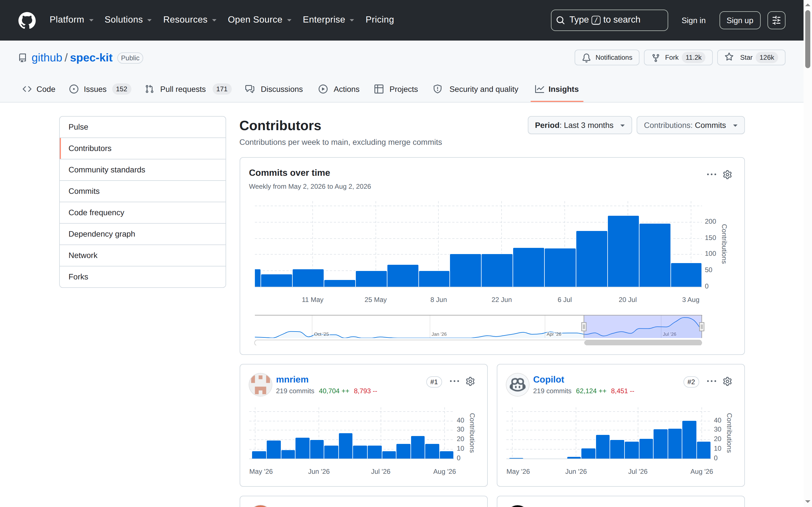Click the GitHub Octocat logo

tap(27, 20)
